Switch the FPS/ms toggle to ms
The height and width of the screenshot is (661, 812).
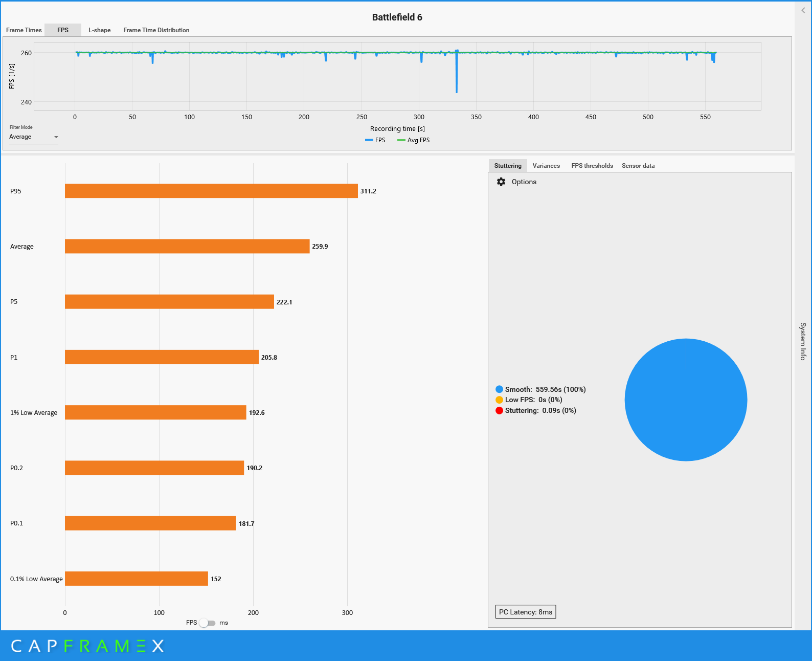[207, 623]
